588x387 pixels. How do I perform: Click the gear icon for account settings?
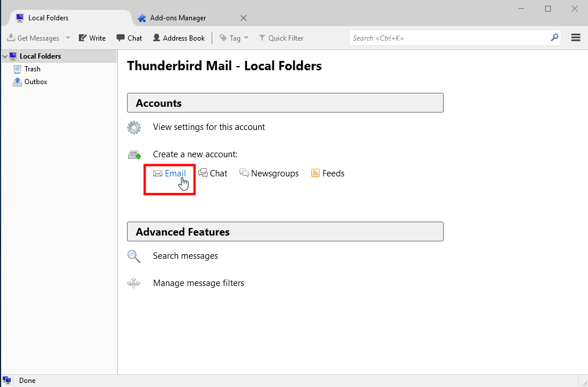pos(134,128)
